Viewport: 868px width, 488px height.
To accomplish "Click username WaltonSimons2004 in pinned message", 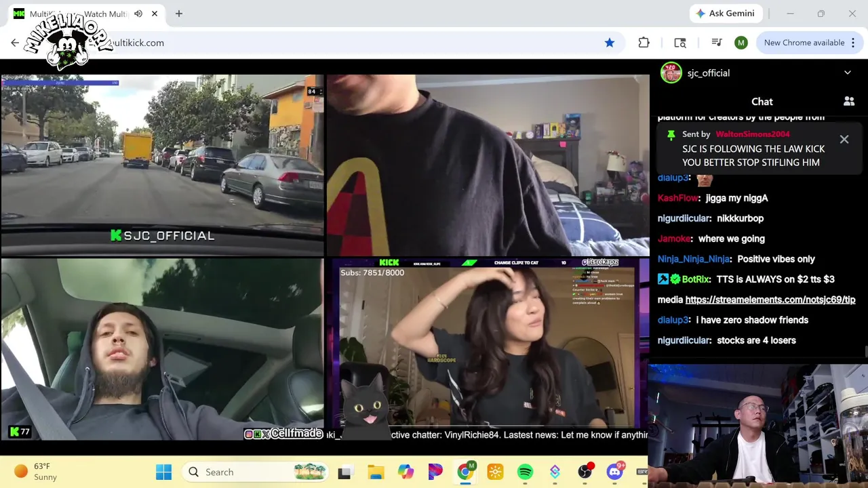I will 753,134.
